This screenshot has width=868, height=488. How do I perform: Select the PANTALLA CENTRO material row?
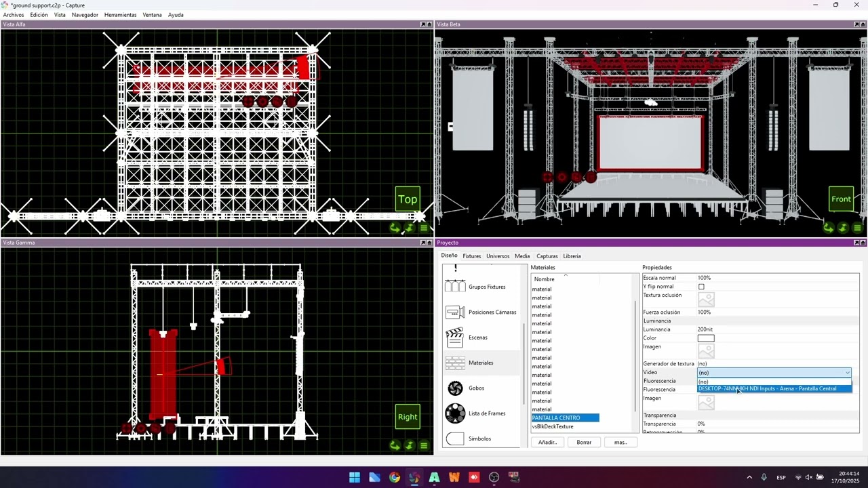[x=565, y=418]
